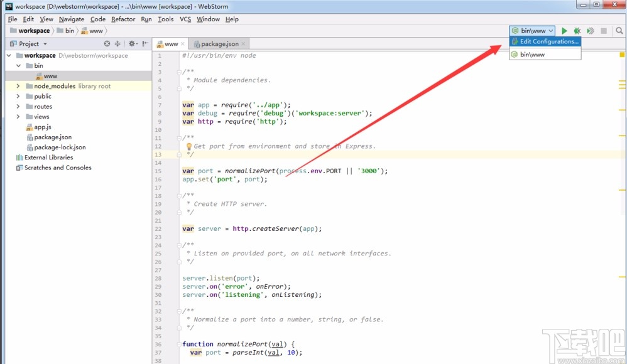The image size is (627, 364).
Task: Click 'workspace:server' string on line 8
Action: [329, 113]
